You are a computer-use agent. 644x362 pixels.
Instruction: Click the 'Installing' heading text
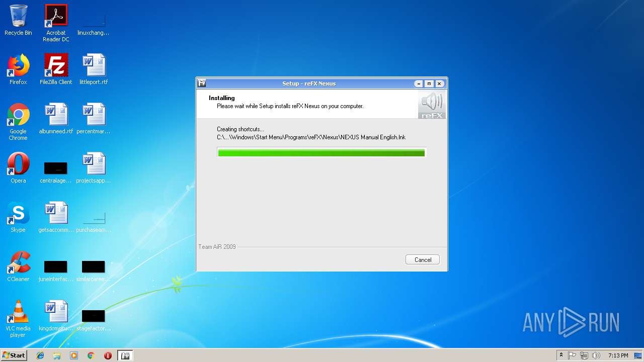(x=222, y=98)
